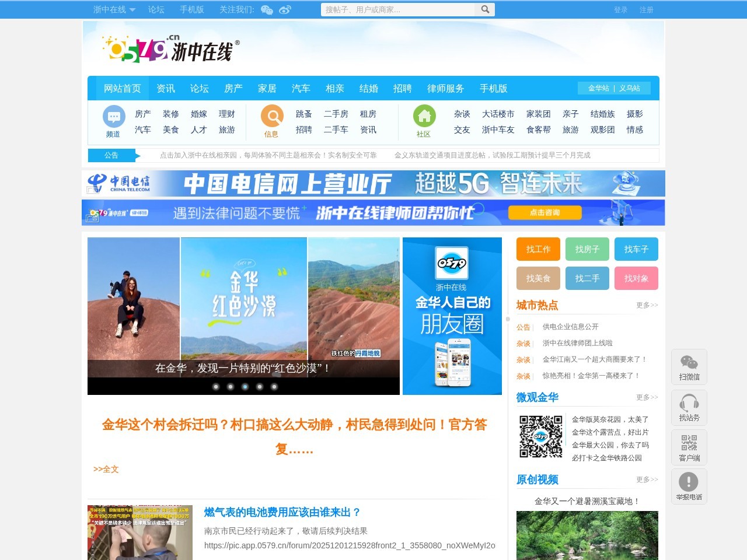Viewport: 747px width, 560px height.
Task: Click the 举报电话 report icon
Action: (x=689, y=485)
